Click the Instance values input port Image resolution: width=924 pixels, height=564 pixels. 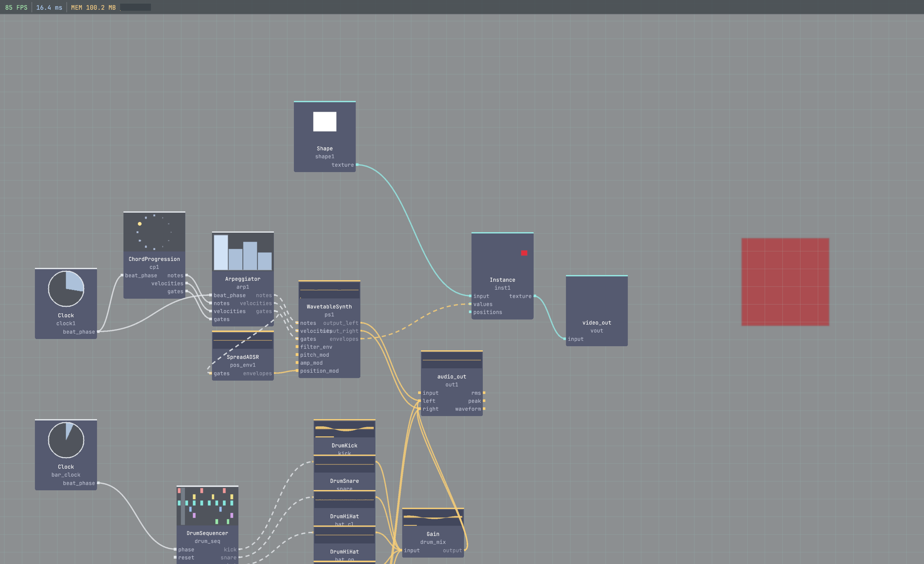click(470, 304)
